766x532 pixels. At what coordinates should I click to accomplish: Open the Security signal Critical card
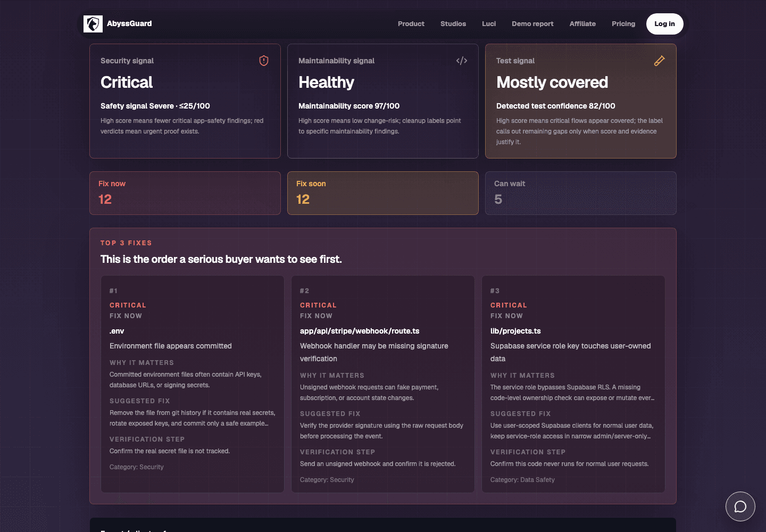point(185,101)
